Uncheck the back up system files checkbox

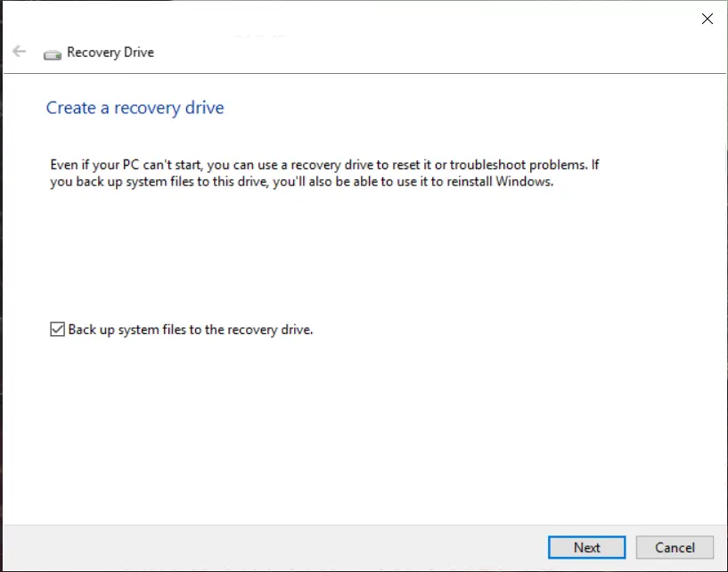57,329
